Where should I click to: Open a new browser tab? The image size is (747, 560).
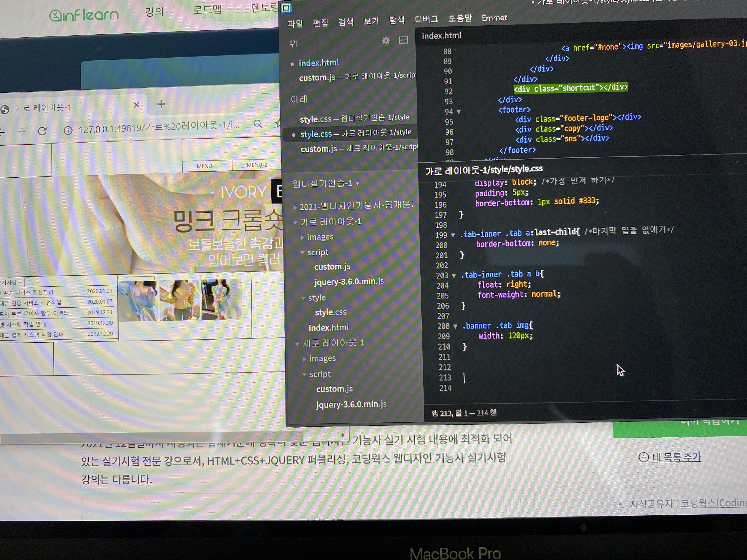(161, 104)
